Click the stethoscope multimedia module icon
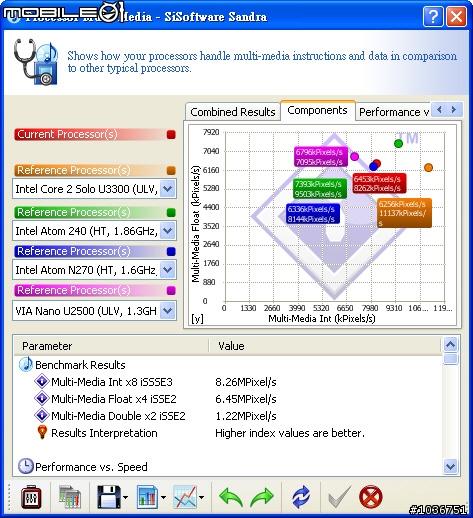Viewport: 473px width, 518px height. [x=36, y=62]
